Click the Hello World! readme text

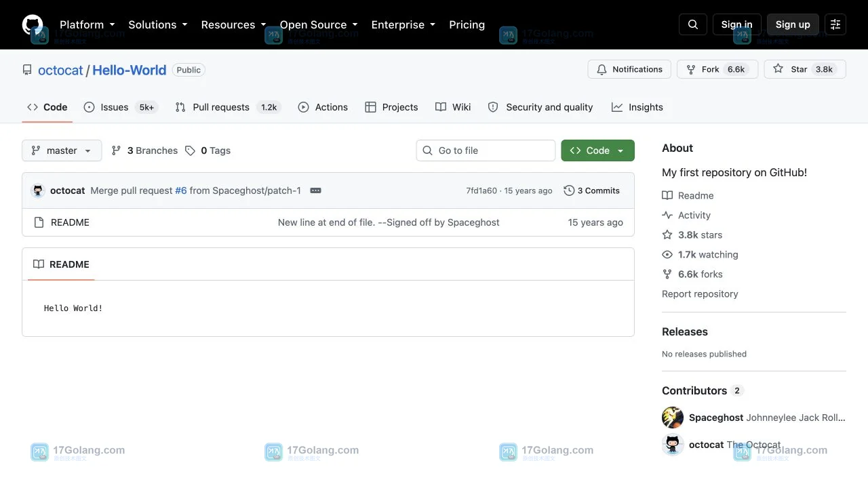(x=73, y=308)
